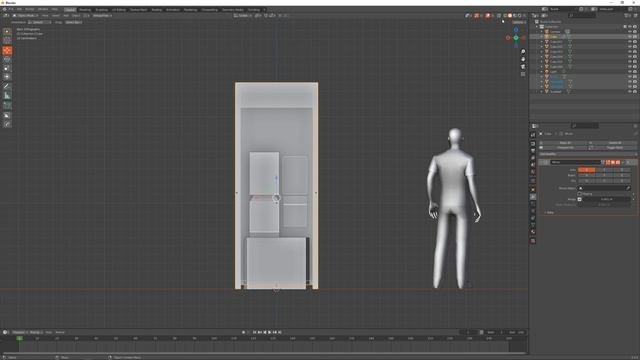Viewport: 640px width, 360px height.
Task: Select the Measure tool
Action: pos(7,96)
